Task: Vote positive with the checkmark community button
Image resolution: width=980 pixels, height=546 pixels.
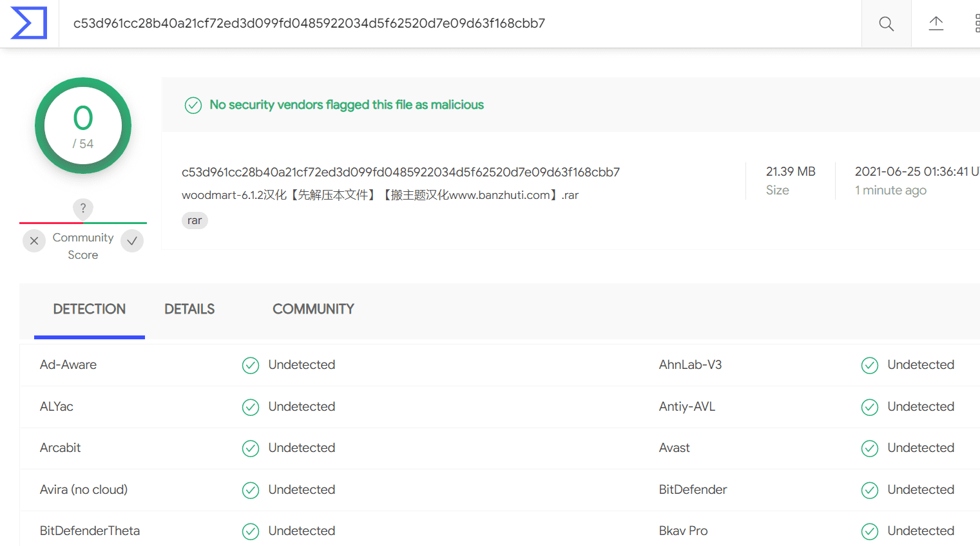Action: tap(132, 241)
